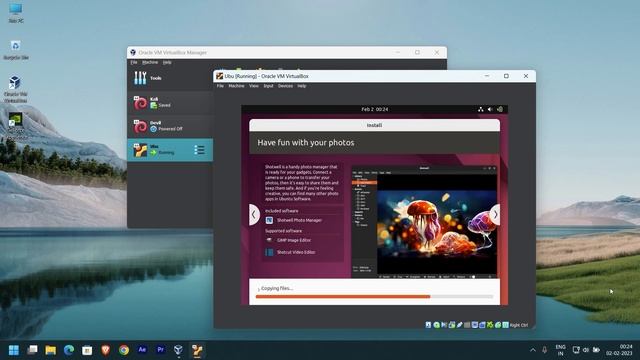
Task: Go to previous installer slide arrow
Action: 254,215
